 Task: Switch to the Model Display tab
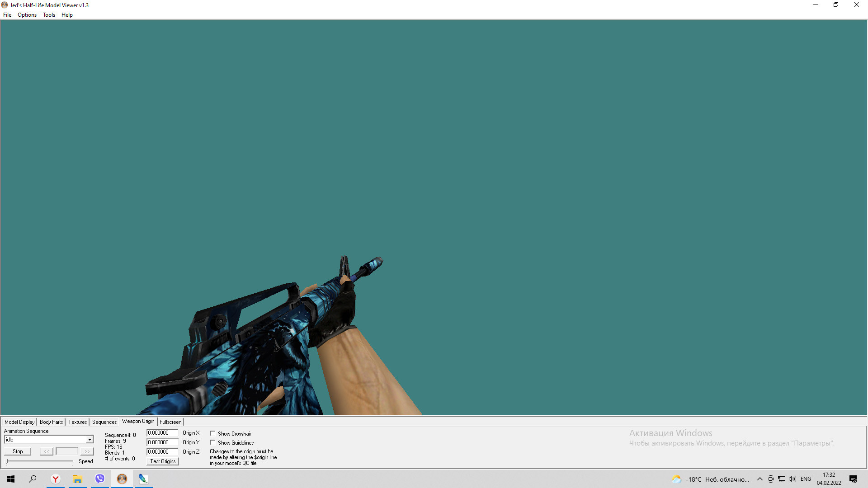[x=19, y=422]
